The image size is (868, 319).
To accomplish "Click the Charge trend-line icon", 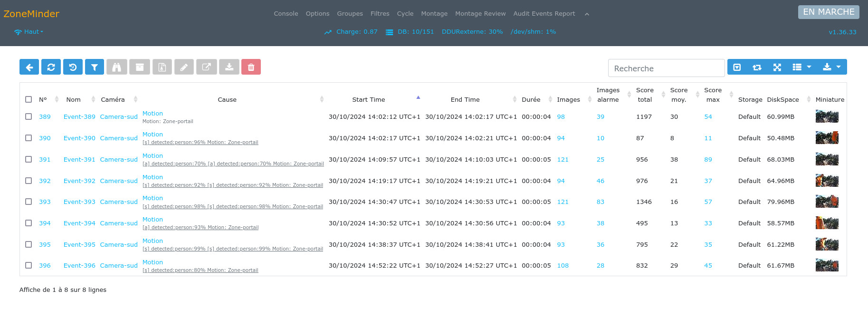I will [x=328, y=32].
